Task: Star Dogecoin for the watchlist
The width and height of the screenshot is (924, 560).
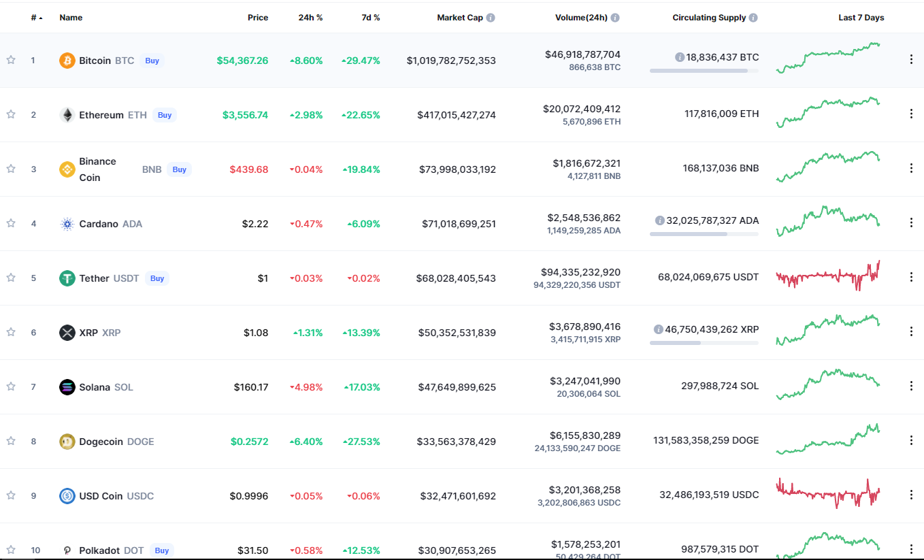Action: point(11,441)
